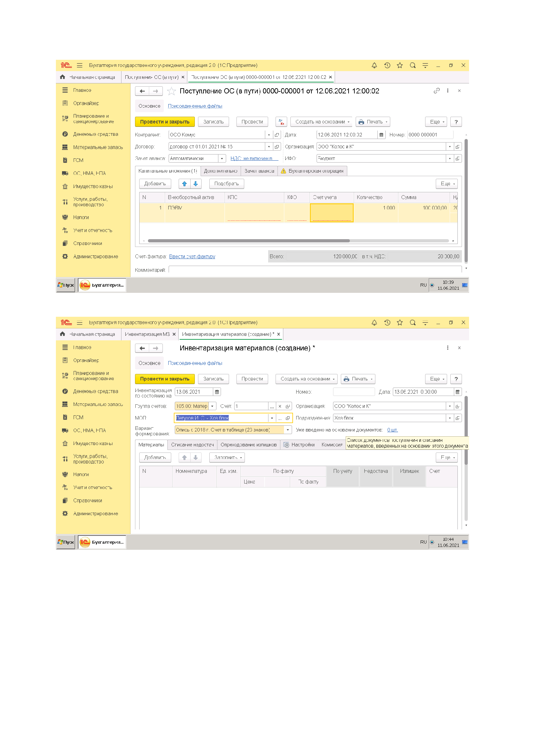Viewport: 534px width, 756px height.
Task: Click the star beside Поступление ОС document title
Action: click(171, 91)
